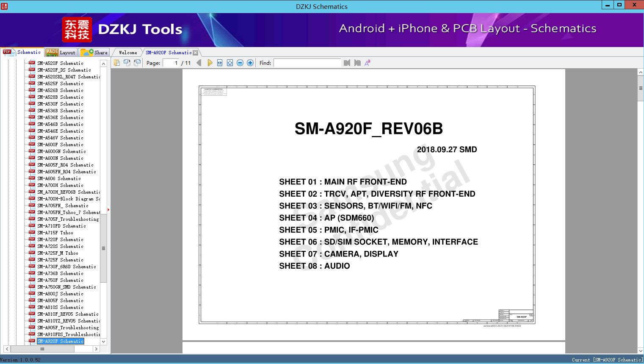This screenshot has width=644, height=364.
Task: Click the SM-A920F_REV06B page title
Action: click(x=369, y=128)
